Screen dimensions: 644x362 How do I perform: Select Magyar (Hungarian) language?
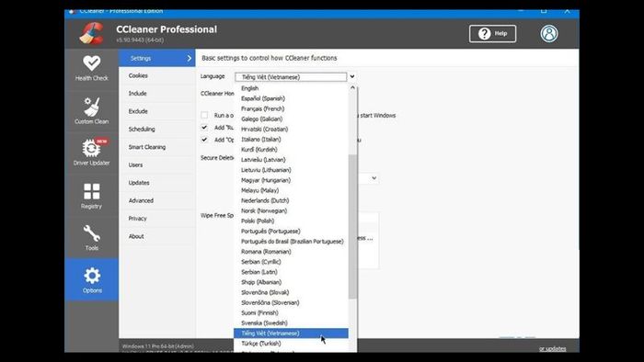pyautogui.click(x=292, y=180)
